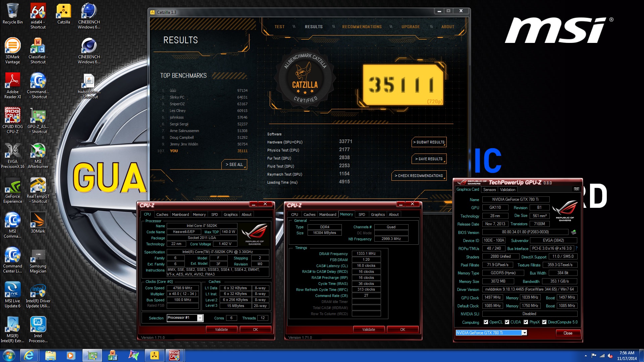Switch to the TEST tab in Catzilla

pyautogui.click(x=279, y=27)
